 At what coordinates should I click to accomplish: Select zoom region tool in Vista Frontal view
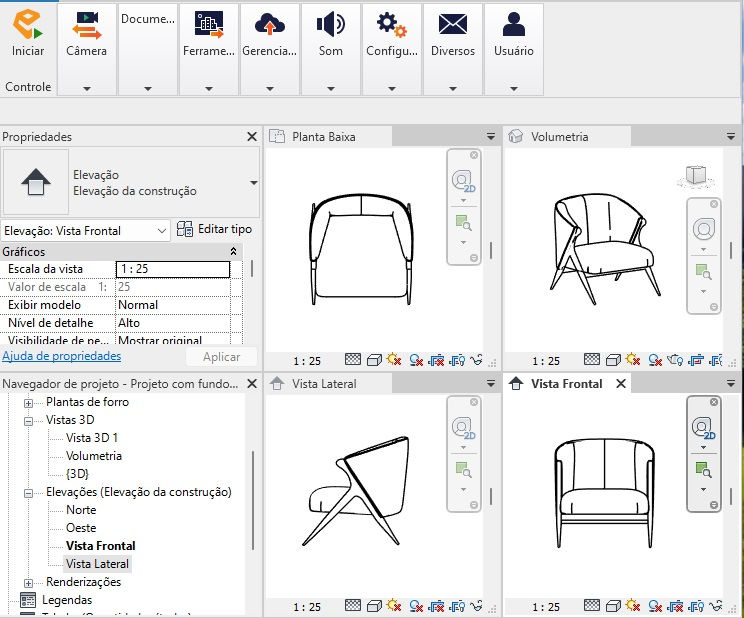tap(703, 470)
